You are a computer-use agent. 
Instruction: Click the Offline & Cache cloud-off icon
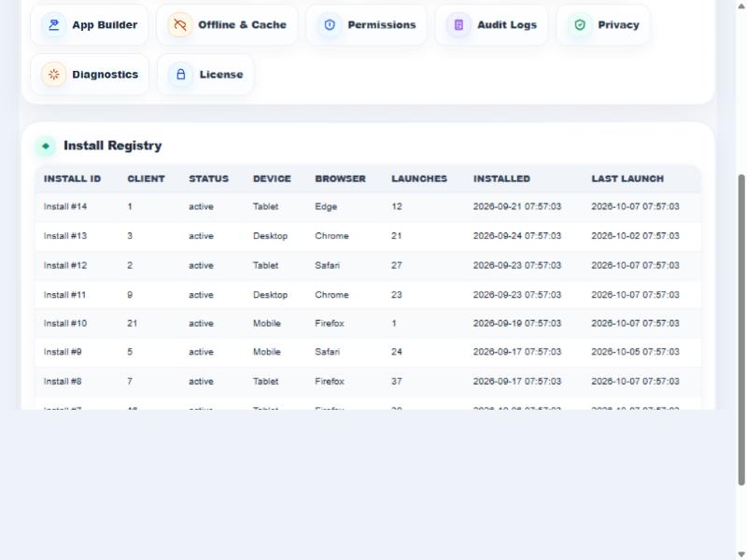point(180,25)
